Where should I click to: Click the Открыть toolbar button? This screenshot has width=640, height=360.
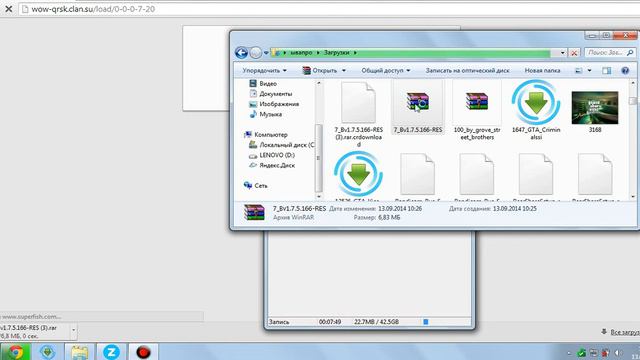pyautogui.click(x=320, y=71)
